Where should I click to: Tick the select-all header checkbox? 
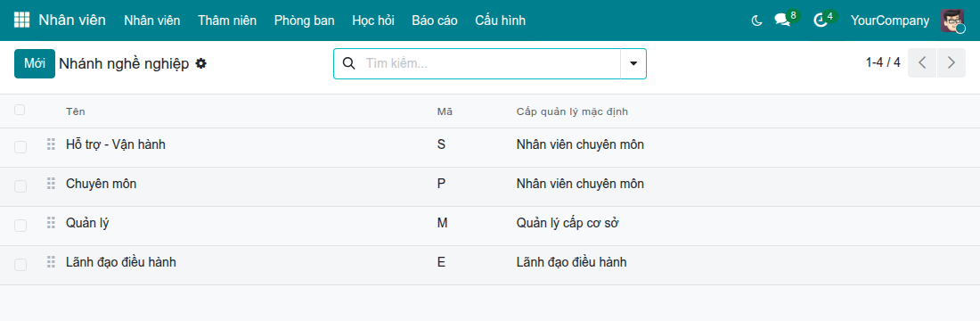[x=20, y=111]
